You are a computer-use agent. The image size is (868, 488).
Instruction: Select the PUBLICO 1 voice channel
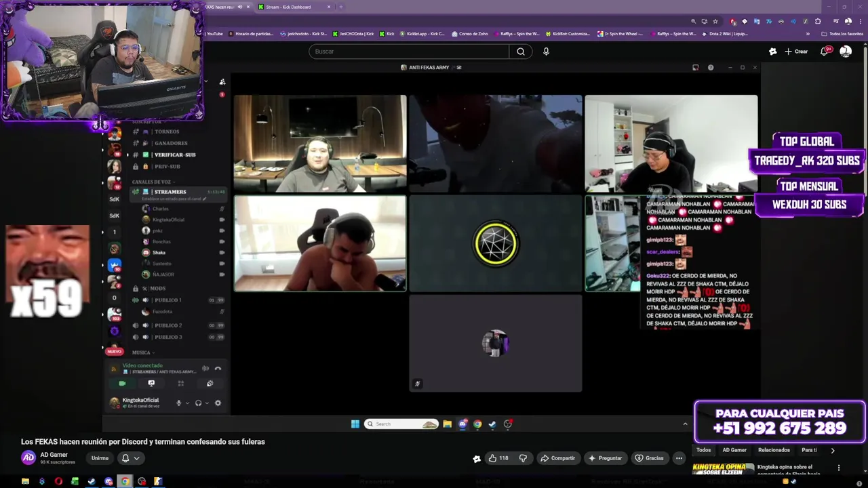pyautogui.click(x=178, y=300)
